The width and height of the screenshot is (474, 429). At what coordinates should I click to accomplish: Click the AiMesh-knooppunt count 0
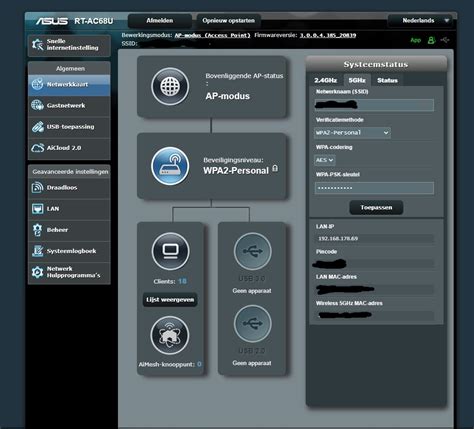pos(199,364)
